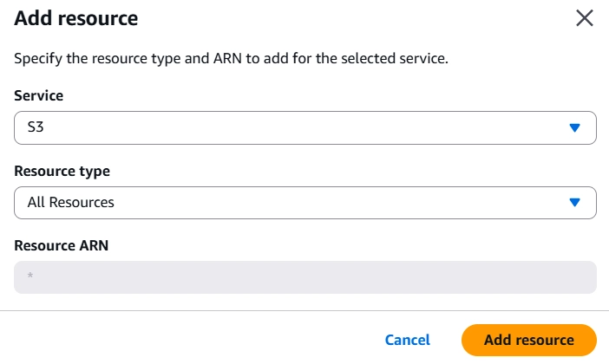Close the Add resource dialog
609x364 pixels.
[585, 18]
